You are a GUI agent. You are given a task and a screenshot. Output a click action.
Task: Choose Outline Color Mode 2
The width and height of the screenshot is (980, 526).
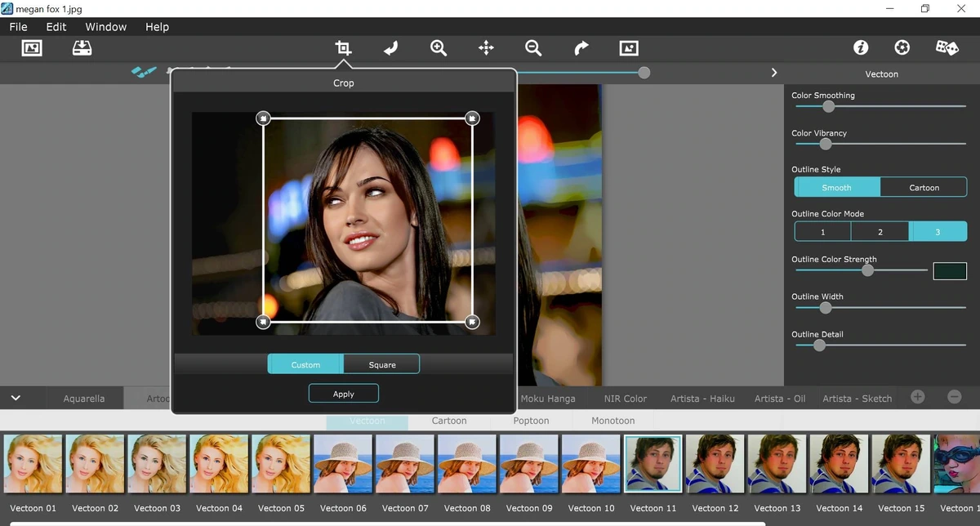pyautogui.click(x=880, y=232)
